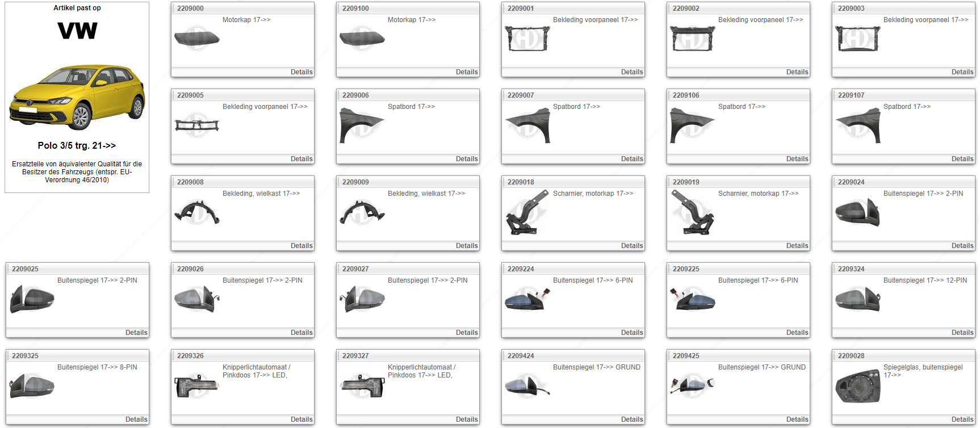Viewport: 980px width, 428px height.
Task: Click the mirror glass image for 2209028
Action: click(857, 386)
